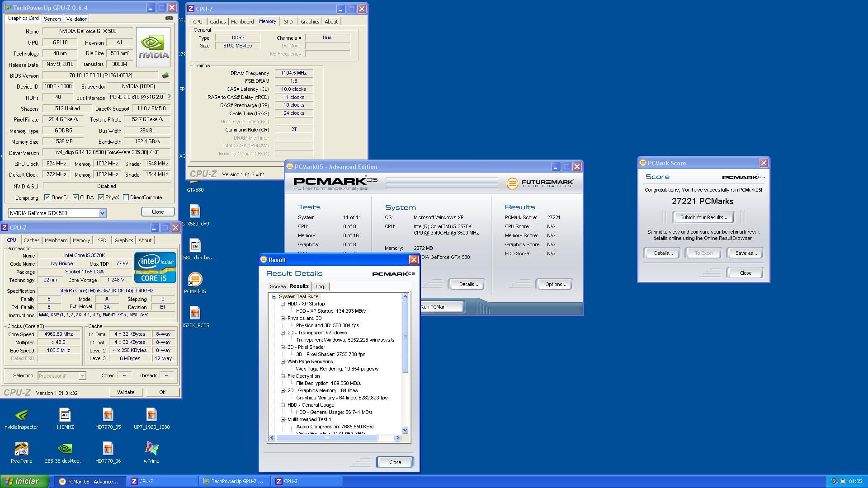868x488 pixels.
Task: Click the Intel Core i5 logo in CPU-Z
Action: pos(155,267)
